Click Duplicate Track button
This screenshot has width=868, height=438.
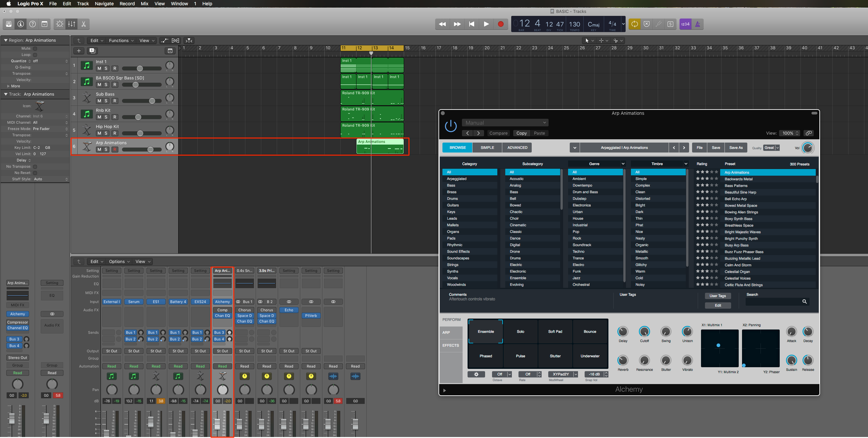pyautogui.click(x=92, y=51)
